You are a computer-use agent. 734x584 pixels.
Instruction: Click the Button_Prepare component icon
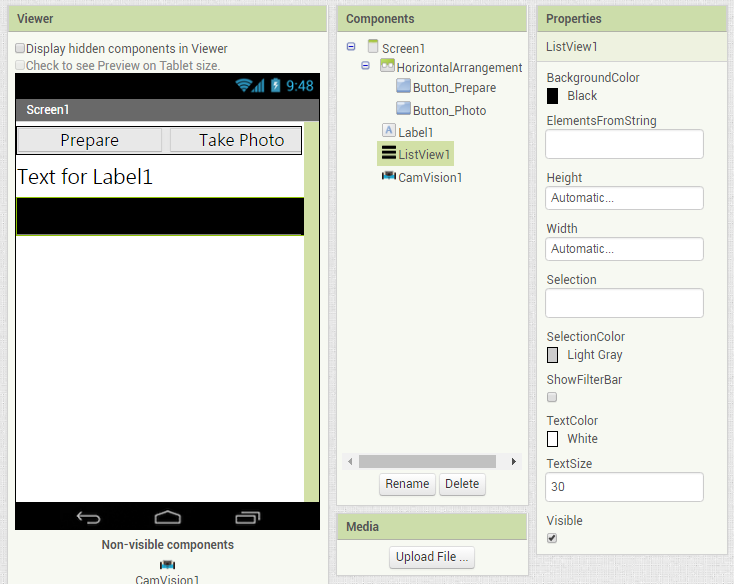coord(403,86)
